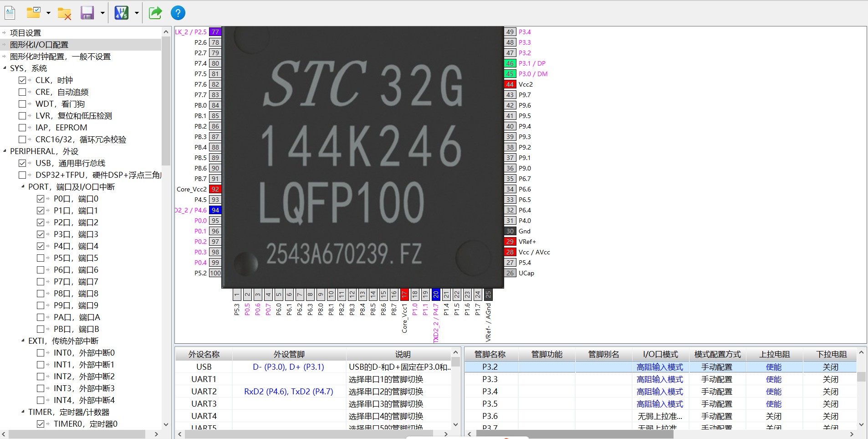Select red pin 29 VRef+

pos(510,242)
